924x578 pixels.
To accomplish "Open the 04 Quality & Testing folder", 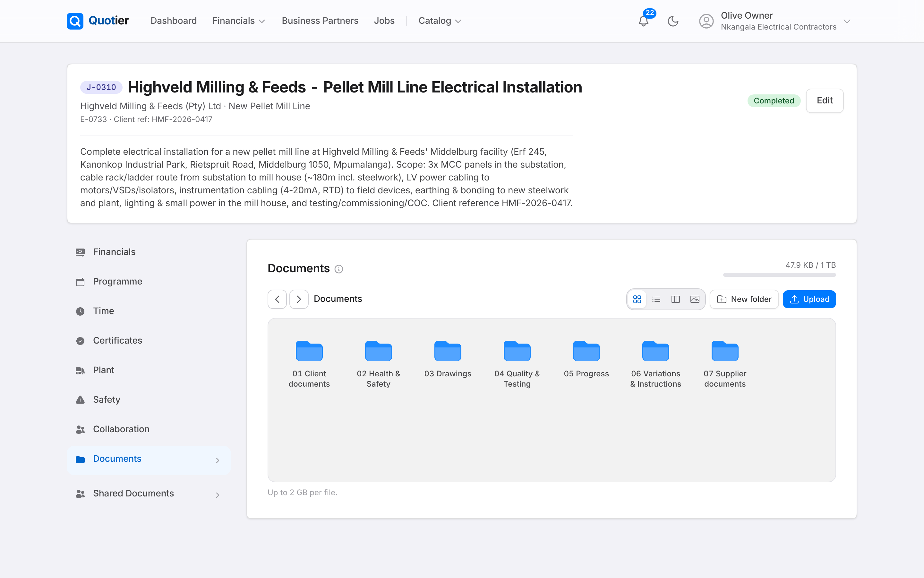I will click(x=517, y=364).
